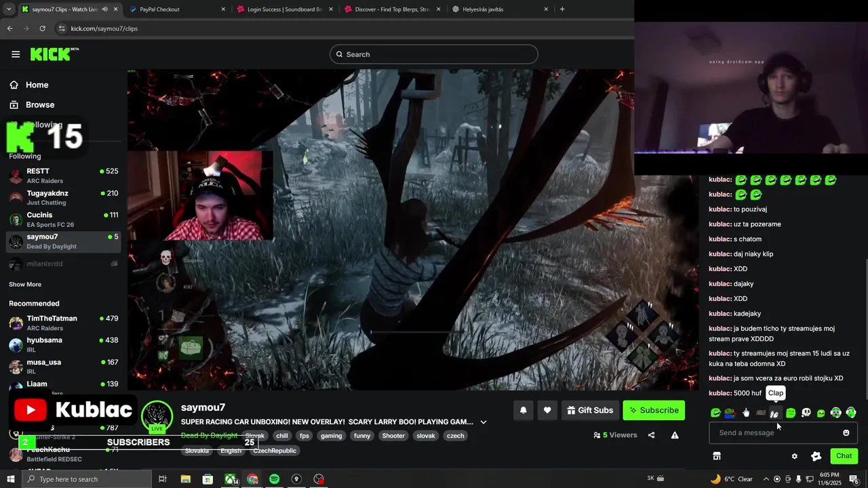Open the emoji picker smiley icon
The width and height of the screenshot is (868, 488).
point(846,432)
